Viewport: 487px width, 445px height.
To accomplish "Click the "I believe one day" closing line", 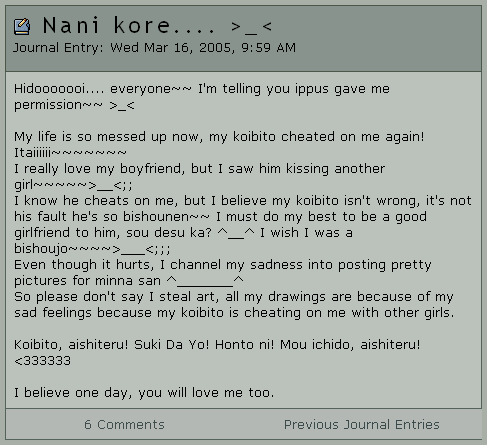I will click(x=144, y=393).
